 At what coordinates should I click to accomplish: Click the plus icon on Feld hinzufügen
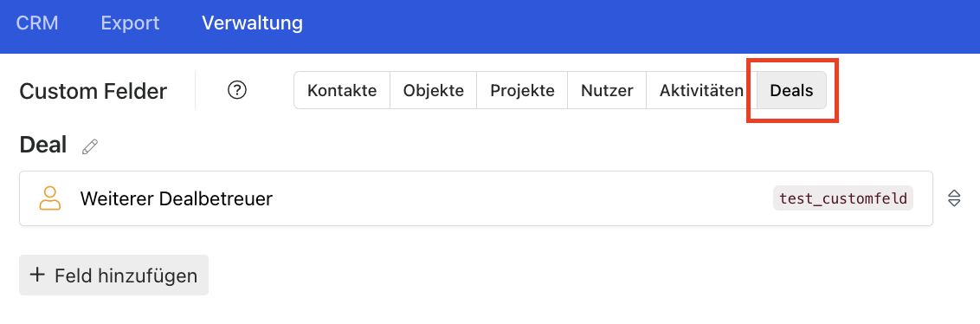(x=37, y=275)
